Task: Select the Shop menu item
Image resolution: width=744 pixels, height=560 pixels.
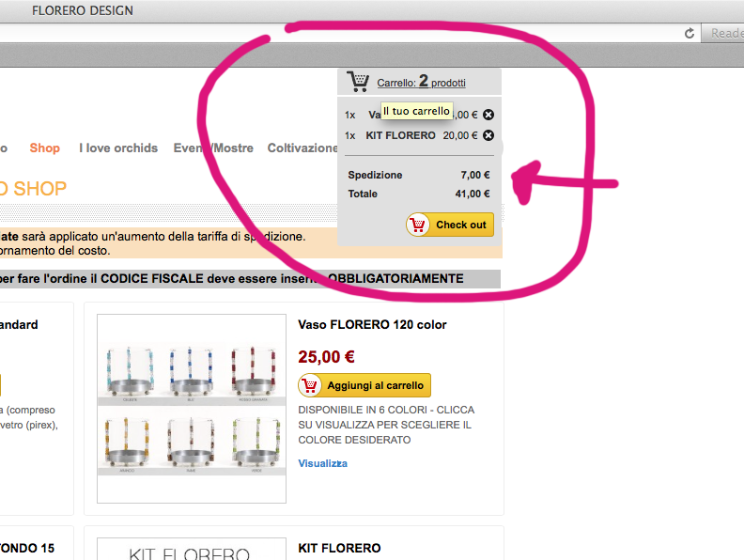Action: click(44, 148)
